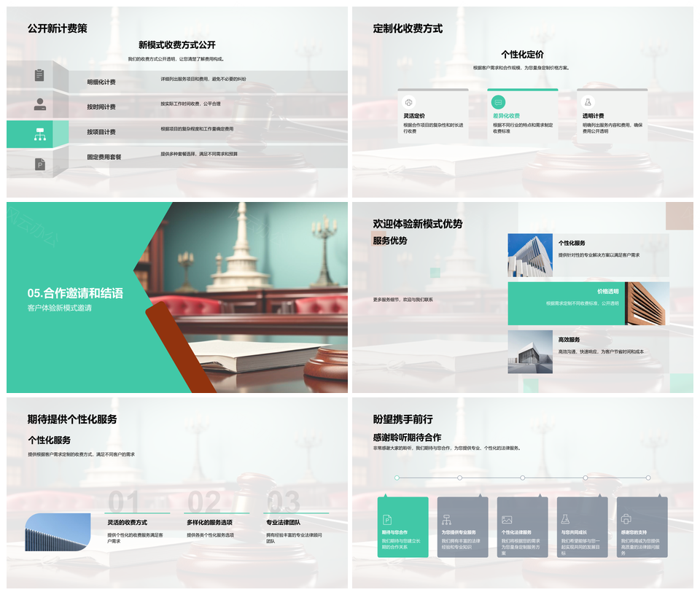Select the 公开新计费策 slide heading
Screen dimensions: 700x595
pos(57,28)
